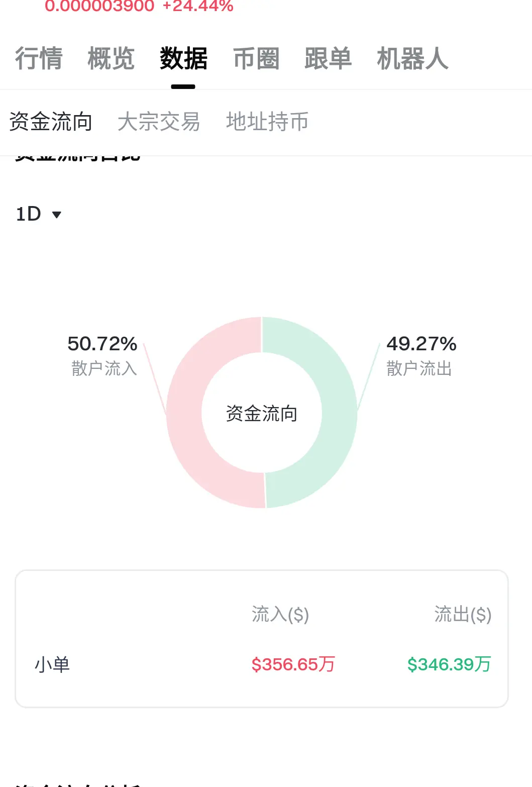Tap the 49.27% 散户流出 label
532x787 pixels.
click(421, 355)
